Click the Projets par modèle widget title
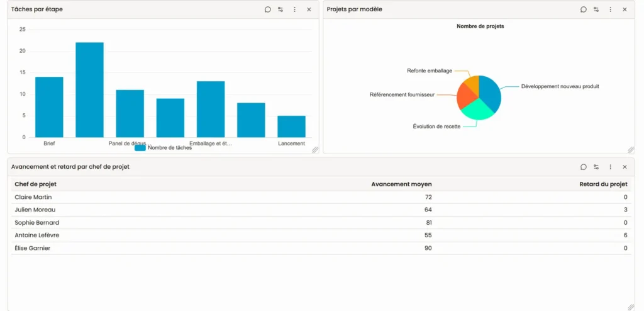644x311 pixels. (x=355, y=9)
